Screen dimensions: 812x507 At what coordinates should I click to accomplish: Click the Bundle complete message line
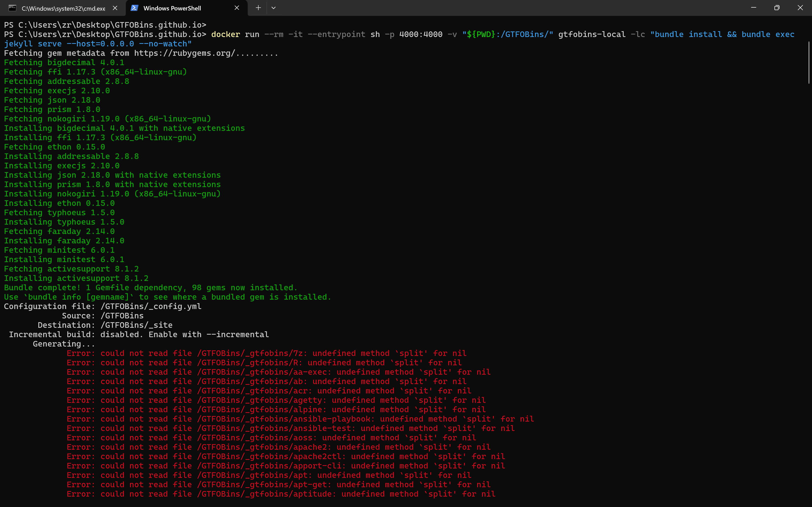(x=150, y=288)
